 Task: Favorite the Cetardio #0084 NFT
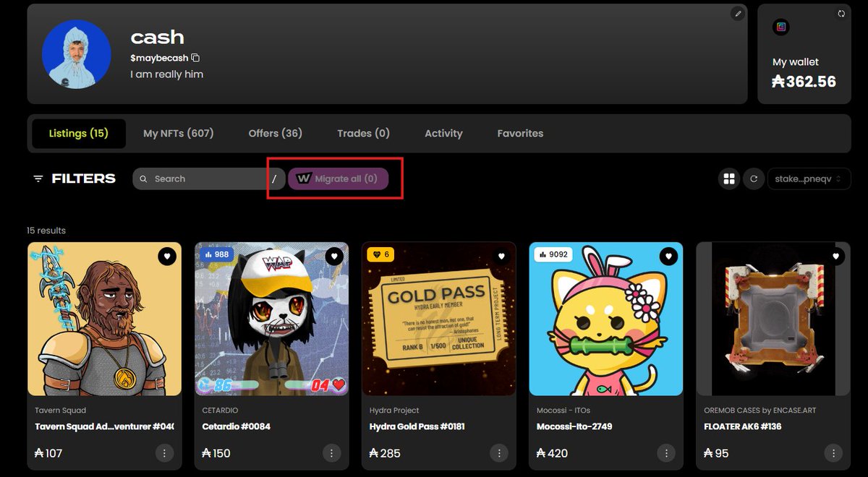pos(334,256)
